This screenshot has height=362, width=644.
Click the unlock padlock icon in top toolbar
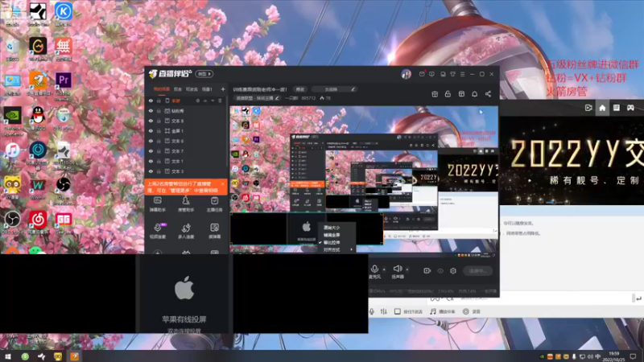point(448,94)
